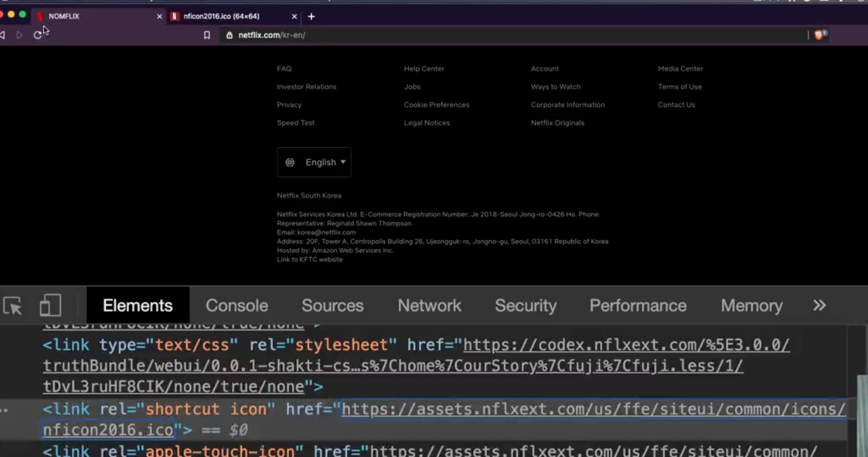Open Ways to Watch link
Image resolution: width=868 pixels, height=457 pixels.
[555, 87]
